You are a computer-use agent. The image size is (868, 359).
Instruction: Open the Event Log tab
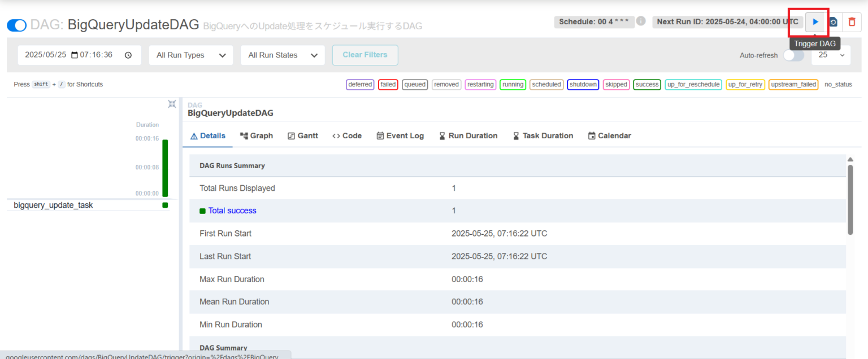pos(400,135)
